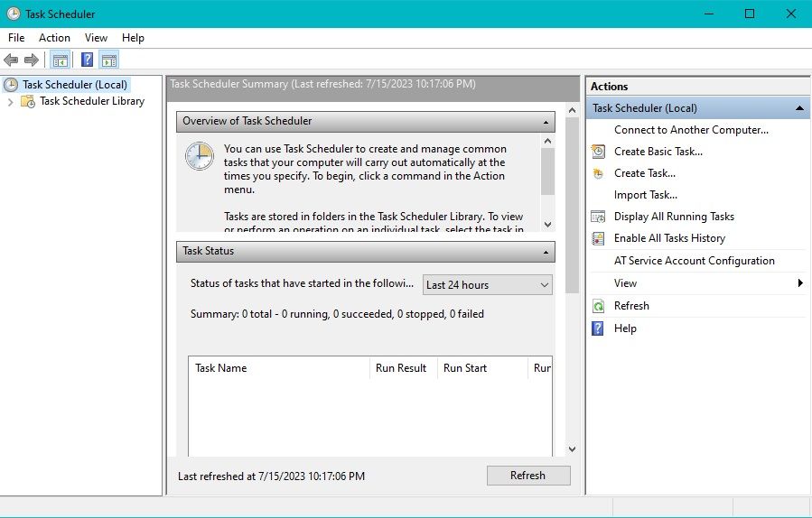
Task: Click the Enable All Tasks History icon
Action: tap(598, 238)
